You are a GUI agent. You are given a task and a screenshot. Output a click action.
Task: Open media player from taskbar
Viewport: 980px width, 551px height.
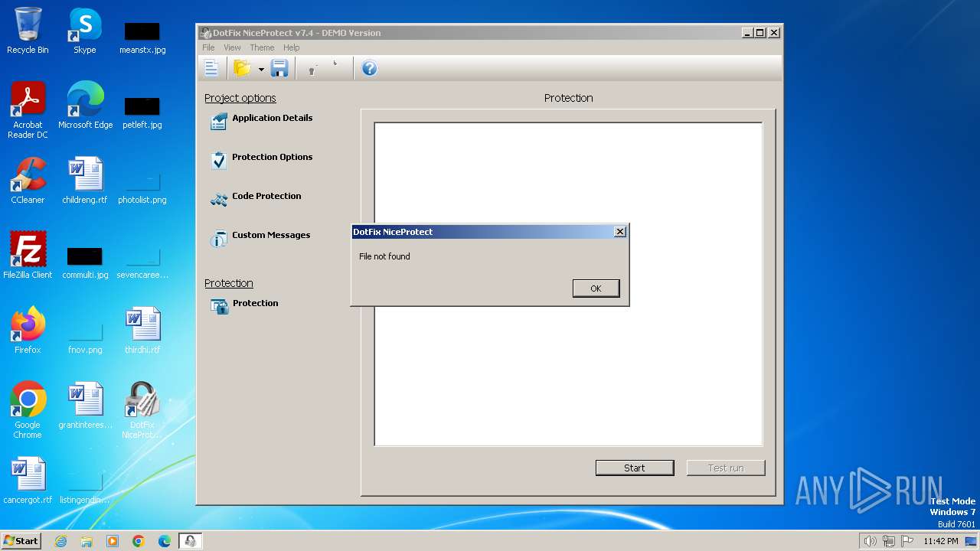click(113, 541)
